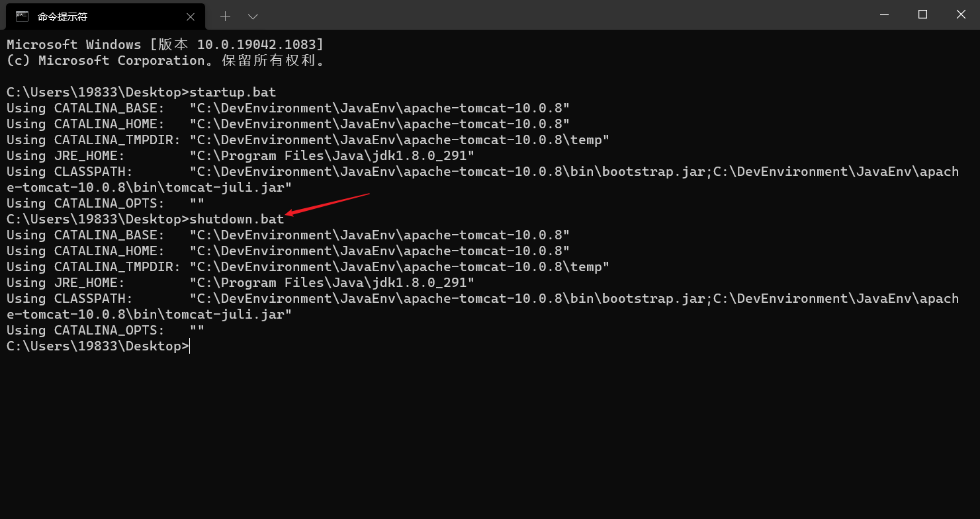The width and height of the screenshot is (980, 519).
Task: Click the shutdown.bat command text
Action: pyautogui.click(x=236, y=219)
